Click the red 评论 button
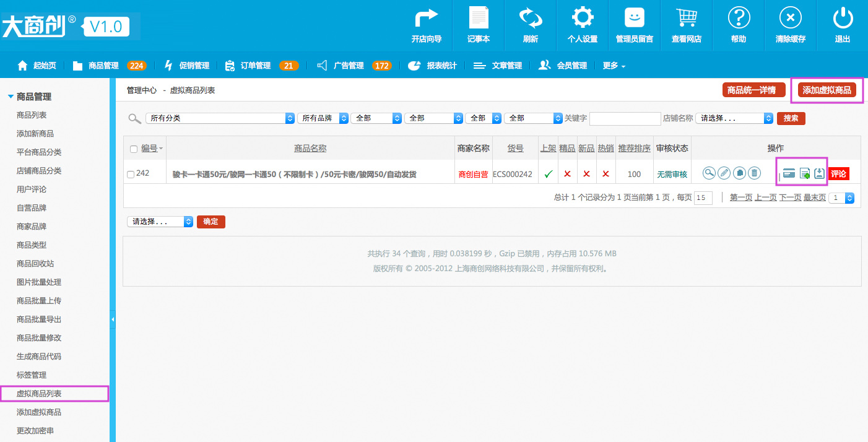The height and width of the screenshot is (442, 868). coord(839,174)
